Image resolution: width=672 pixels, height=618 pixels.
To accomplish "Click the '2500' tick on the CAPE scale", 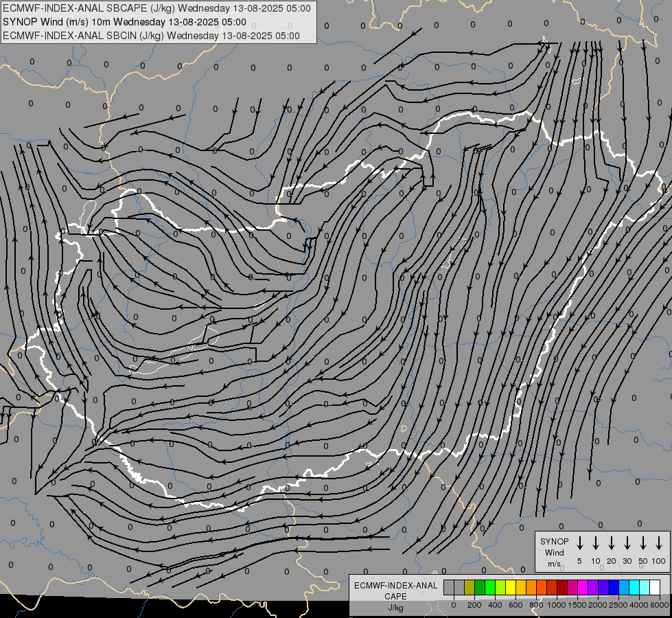I will (618, 605).
